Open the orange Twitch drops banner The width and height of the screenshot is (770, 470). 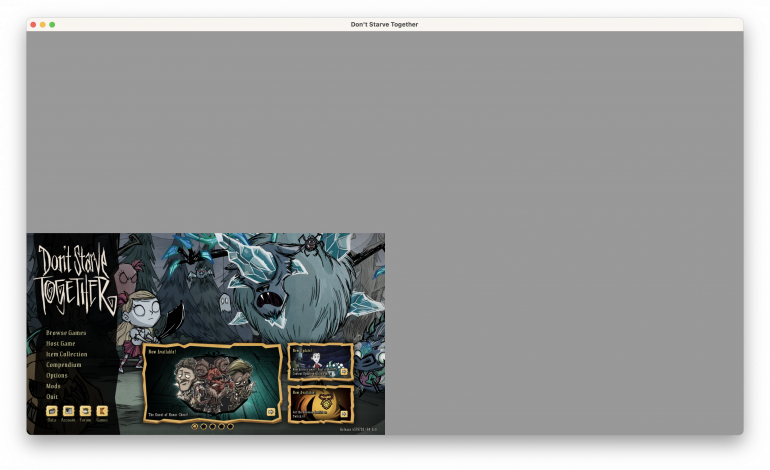pos(320,404)
